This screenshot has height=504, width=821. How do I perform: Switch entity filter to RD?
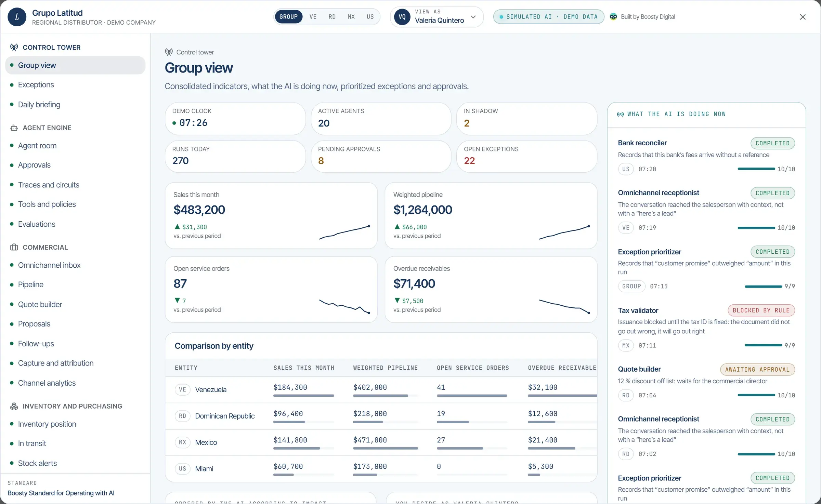332,17
